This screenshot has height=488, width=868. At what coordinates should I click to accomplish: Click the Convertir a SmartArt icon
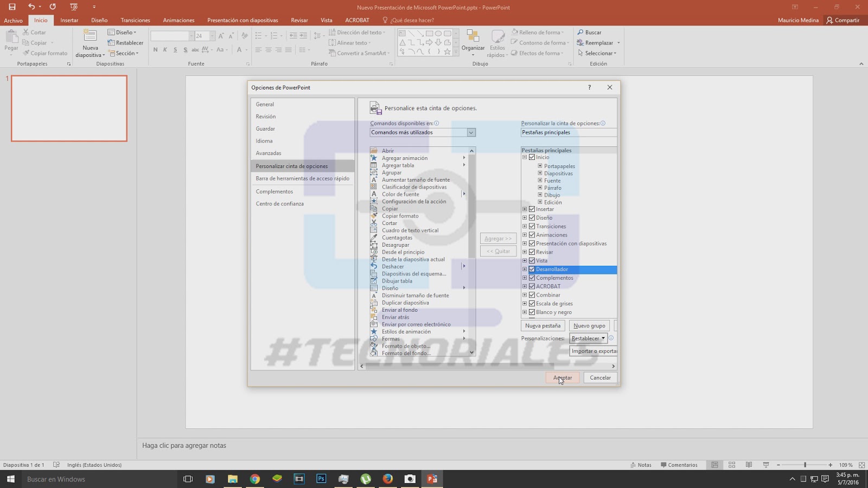pyautogui.click(x=332, y=53)
